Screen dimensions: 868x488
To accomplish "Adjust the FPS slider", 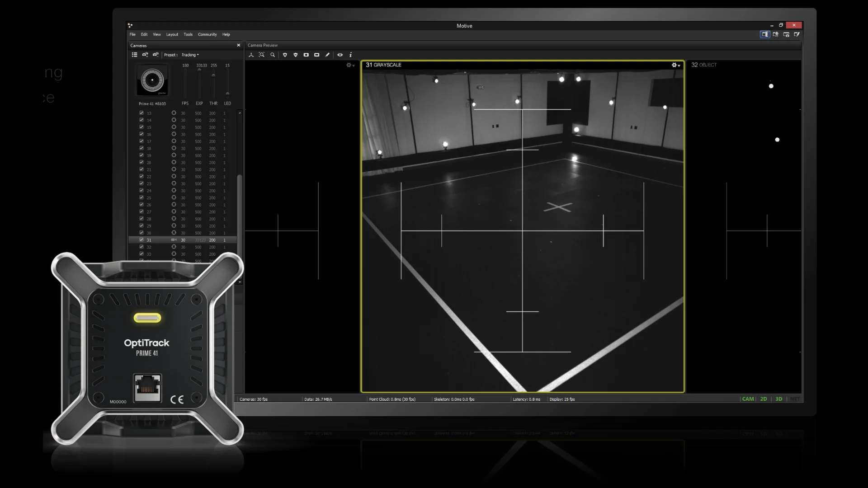I will coord(185,84).
